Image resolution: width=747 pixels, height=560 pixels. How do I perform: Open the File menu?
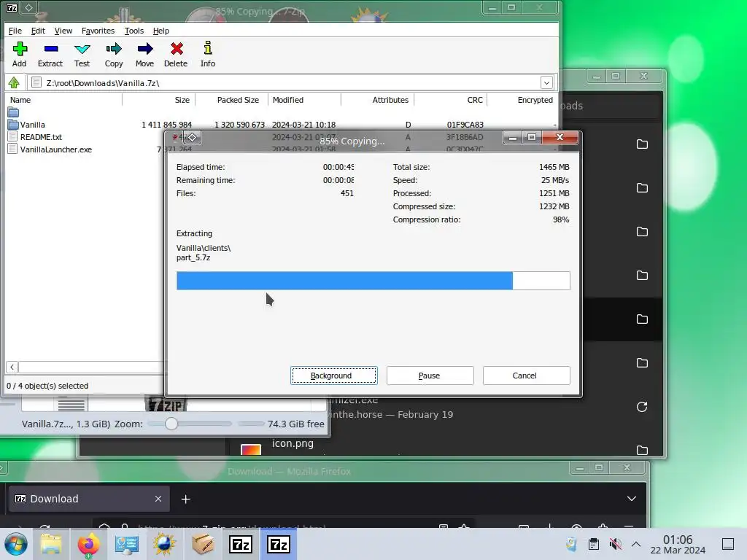coord(15,31)
